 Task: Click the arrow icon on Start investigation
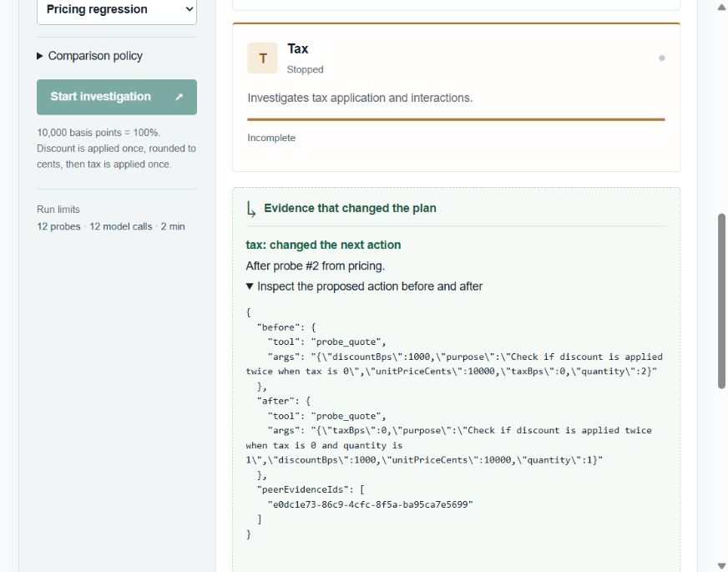(x=179, y=97)
